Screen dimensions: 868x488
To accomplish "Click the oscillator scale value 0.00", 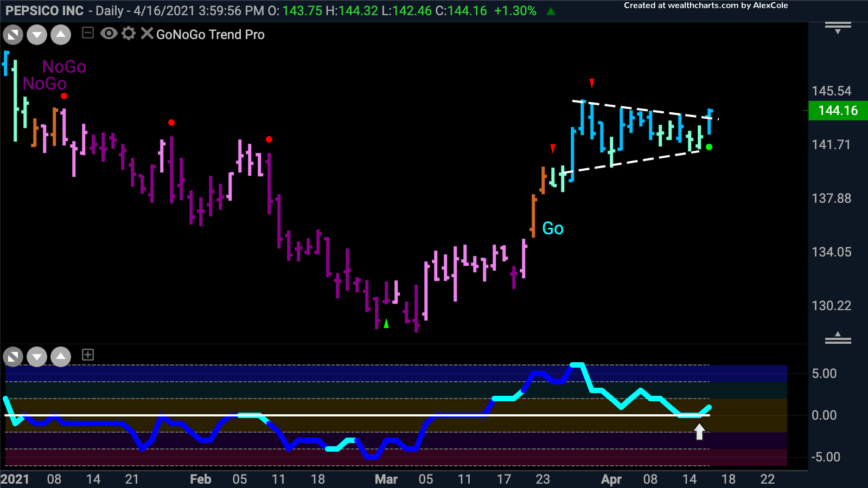I will point(824,415).
